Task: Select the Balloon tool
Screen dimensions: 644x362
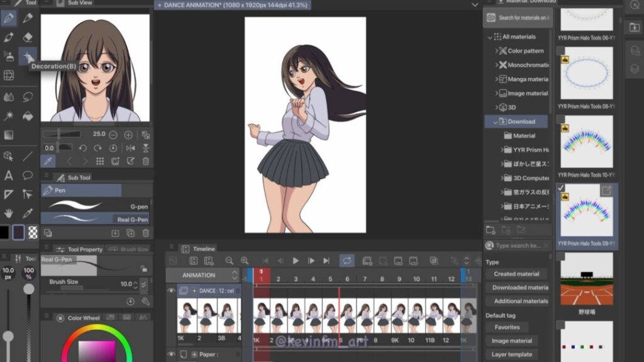Action: [28, 175]
